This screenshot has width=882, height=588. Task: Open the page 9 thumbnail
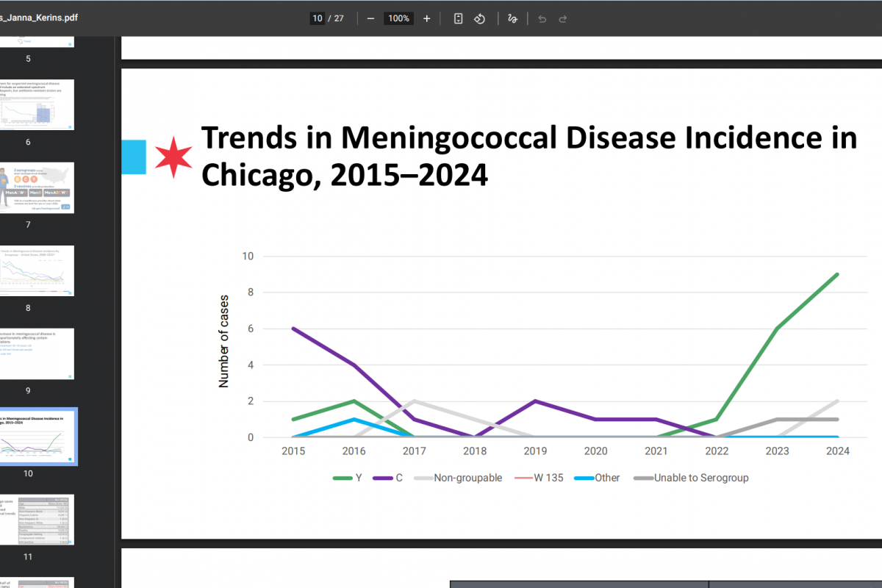[x=37, y=354]
